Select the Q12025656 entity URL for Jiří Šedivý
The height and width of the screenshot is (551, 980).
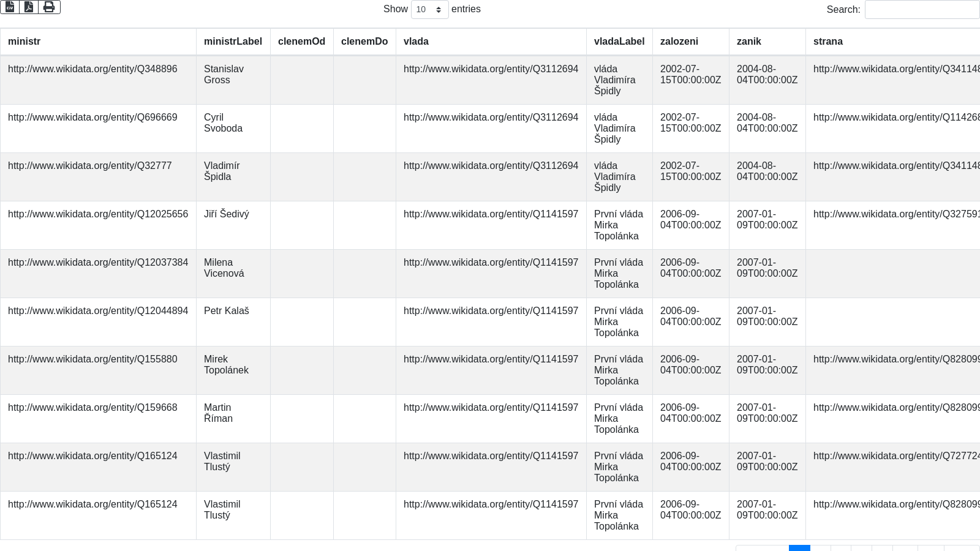(98, 214)
